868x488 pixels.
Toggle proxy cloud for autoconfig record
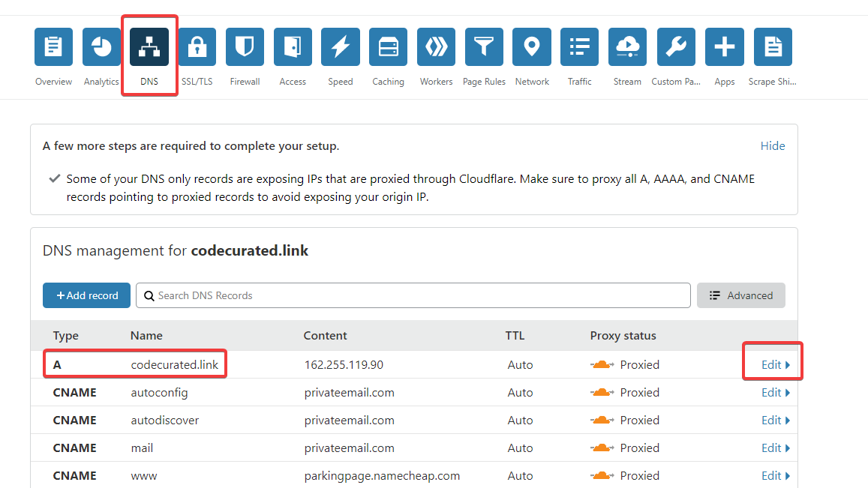602,392
